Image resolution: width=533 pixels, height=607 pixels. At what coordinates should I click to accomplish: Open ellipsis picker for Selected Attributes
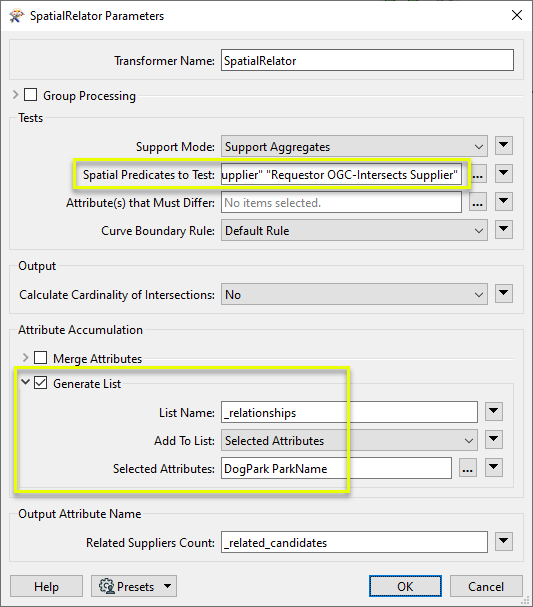(x=468, y=469)
